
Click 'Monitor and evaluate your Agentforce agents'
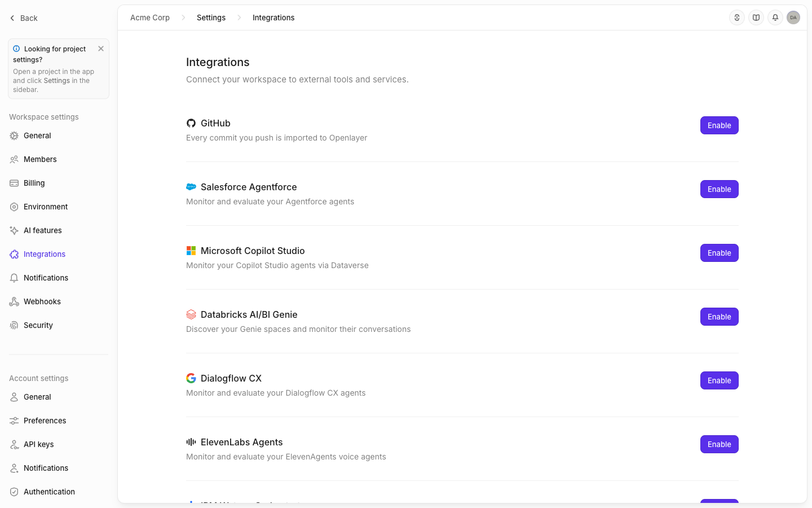270,202
